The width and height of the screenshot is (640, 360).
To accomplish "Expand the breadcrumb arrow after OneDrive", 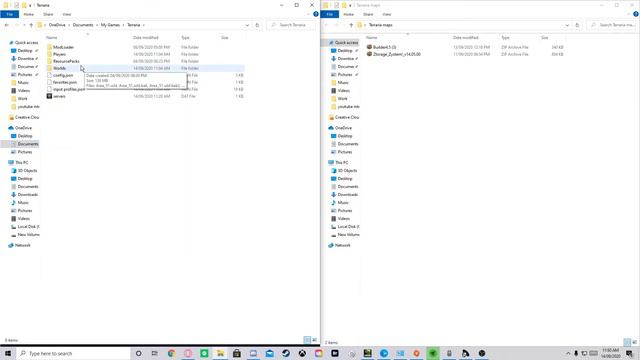I will 69,25.
